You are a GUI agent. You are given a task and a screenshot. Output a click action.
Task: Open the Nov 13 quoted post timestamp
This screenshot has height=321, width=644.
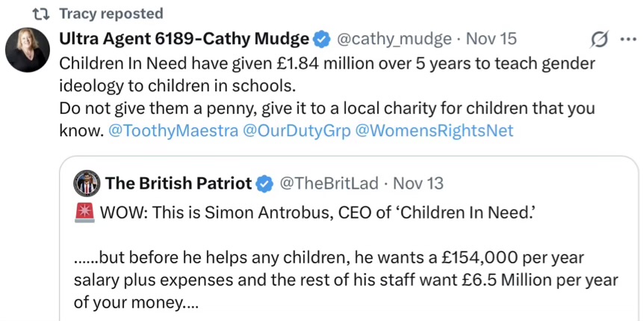[x=418, y=183]
